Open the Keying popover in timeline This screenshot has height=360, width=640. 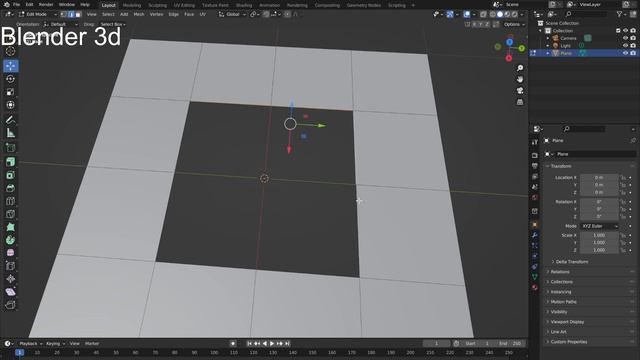55,344
